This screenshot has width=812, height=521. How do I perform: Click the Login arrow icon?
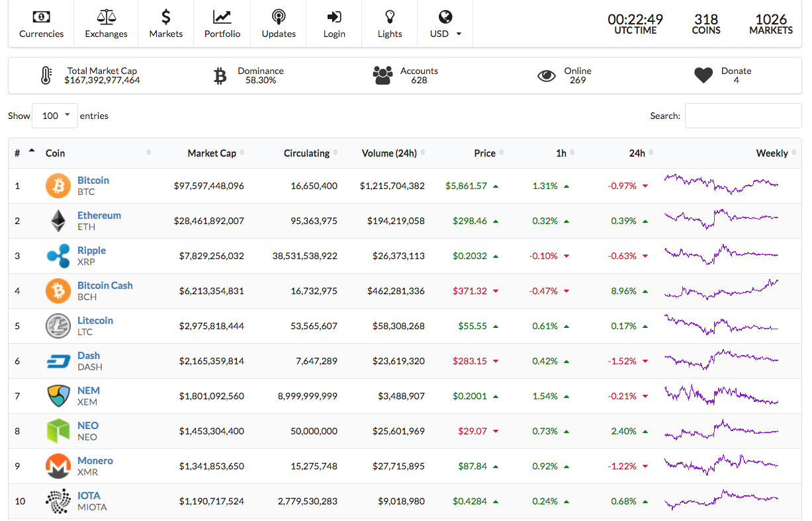[x=334, y=17]
